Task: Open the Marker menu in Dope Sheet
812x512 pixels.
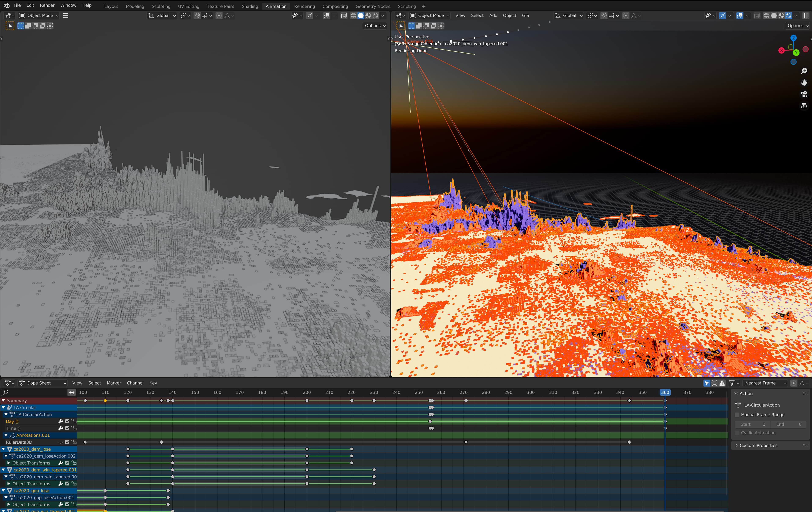Action: click(114, 383)
